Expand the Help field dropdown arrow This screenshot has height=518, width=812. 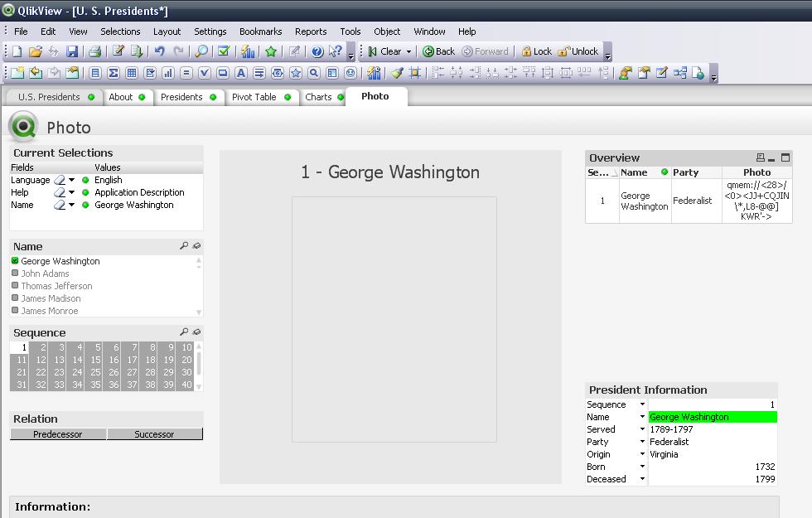click(71, 192)
